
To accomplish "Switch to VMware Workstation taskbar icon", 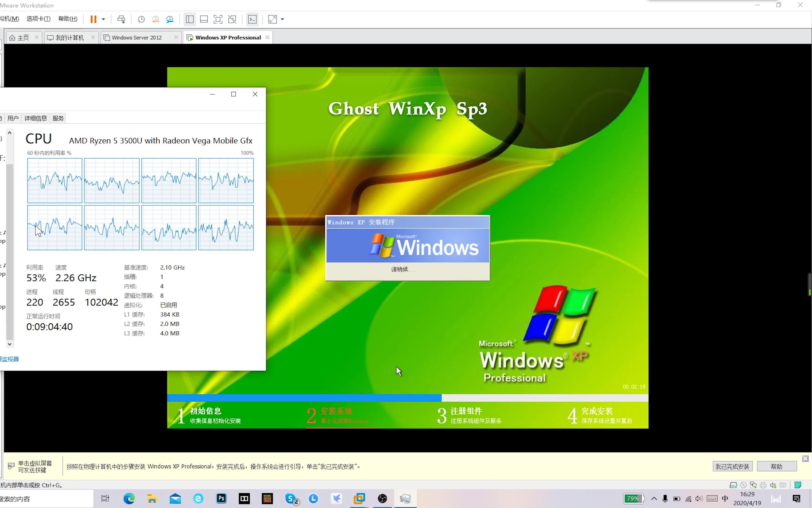I will click(359, 499).
